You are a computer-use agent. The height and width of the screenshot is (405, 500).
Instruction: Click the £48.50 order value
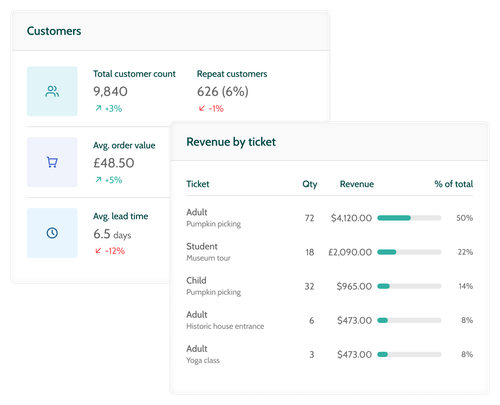(114, 163)
